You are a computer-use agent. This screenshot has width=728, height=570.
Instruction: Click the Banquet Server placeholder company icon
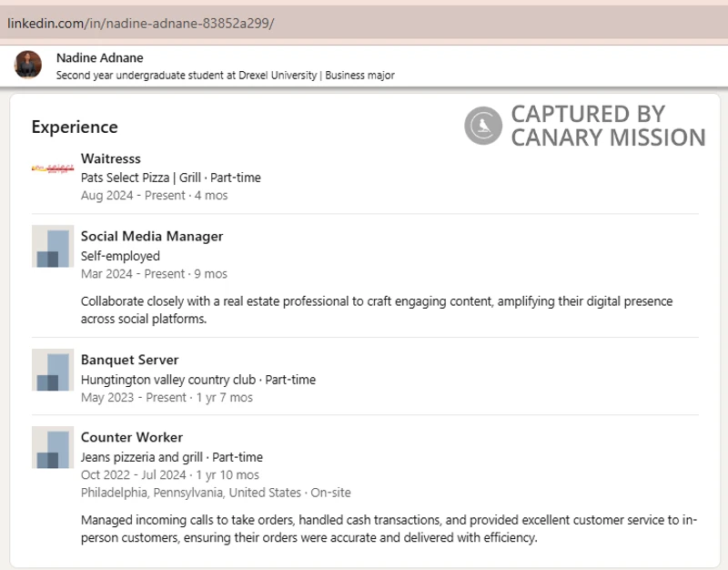point(53,370)
